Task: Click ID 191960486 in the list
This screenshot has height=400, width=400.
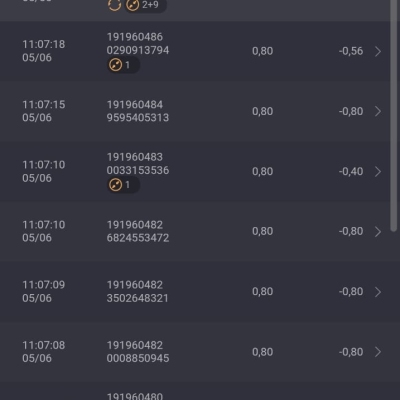Action: click(135, 37)
